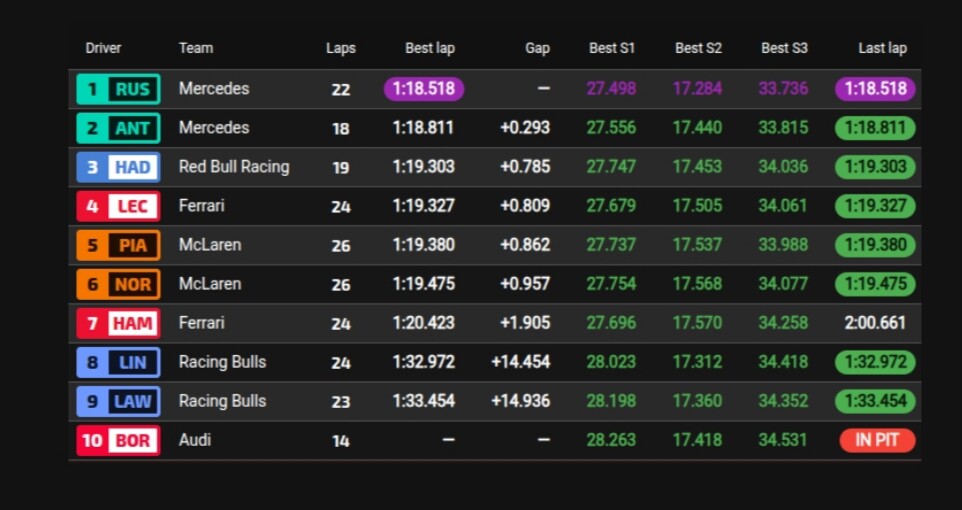Select the BOR driver badge in tenth
The image size is (962, 510).
118,440
